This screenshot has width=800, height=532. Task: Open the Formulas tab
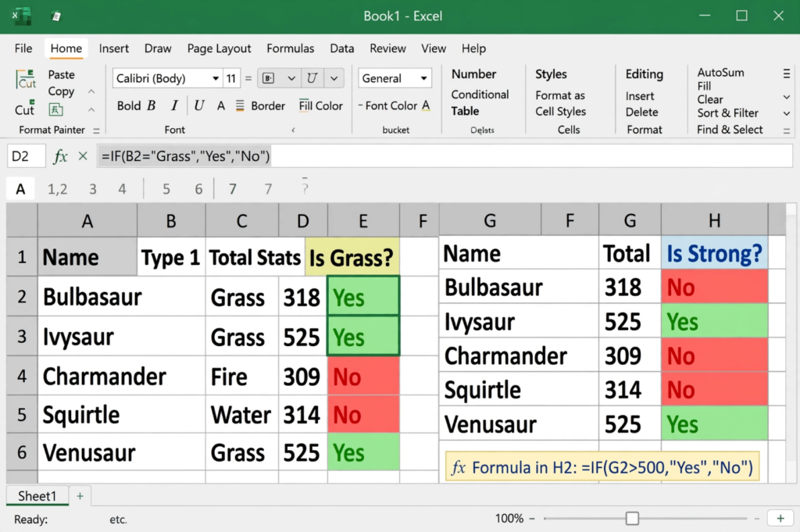tap(291, 48)
